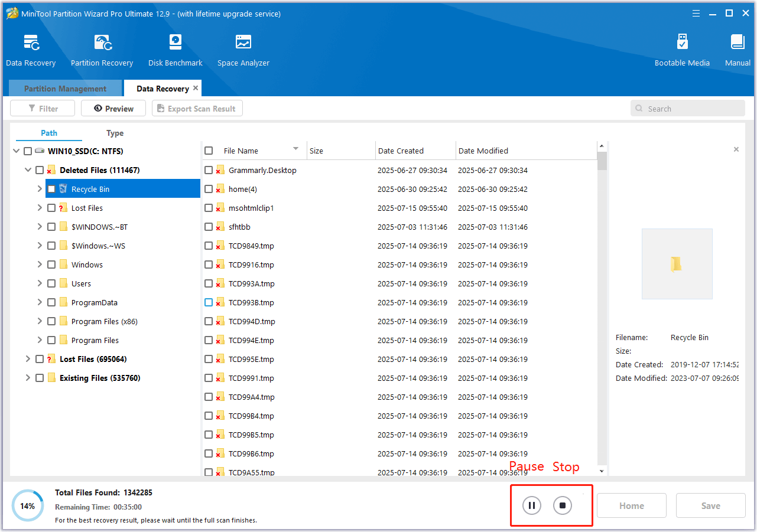
Task: Click the Lost Files question-mark folder icon under Deleted Files
Action: point(63,208)
